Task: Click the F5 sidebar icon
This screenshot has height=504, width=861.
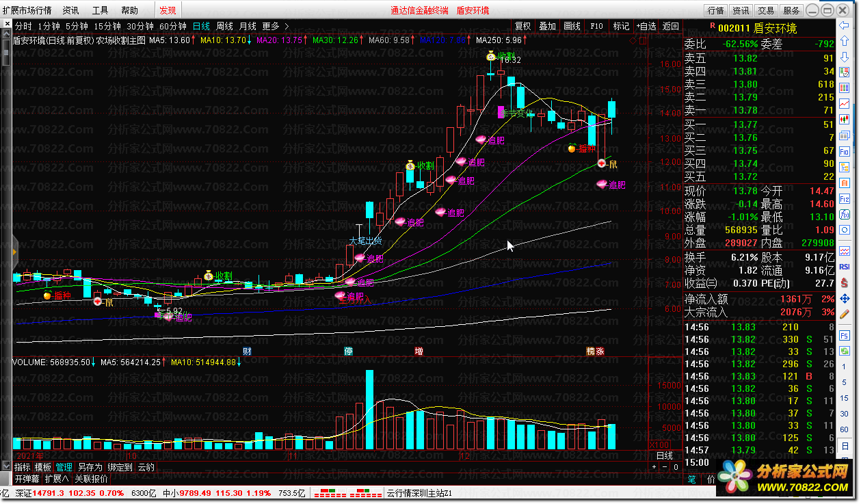Action: (x=844, y=335)
